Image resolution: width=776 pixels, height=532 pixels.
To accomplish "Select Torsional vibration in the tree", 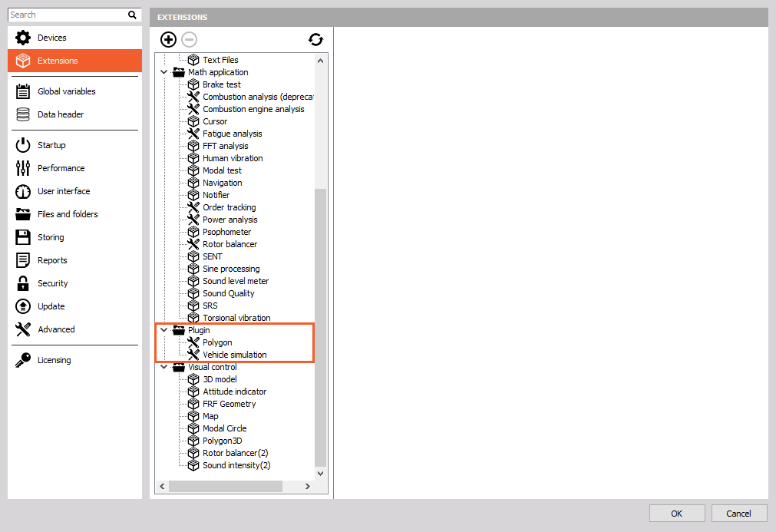I will click(236, 318).
